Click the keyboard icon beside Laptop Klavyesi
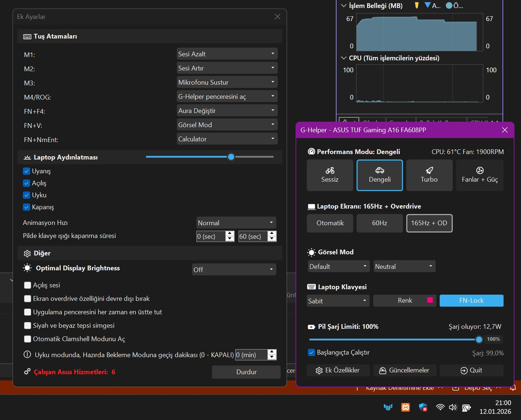The image size is (521, 420). coord(312,287)
